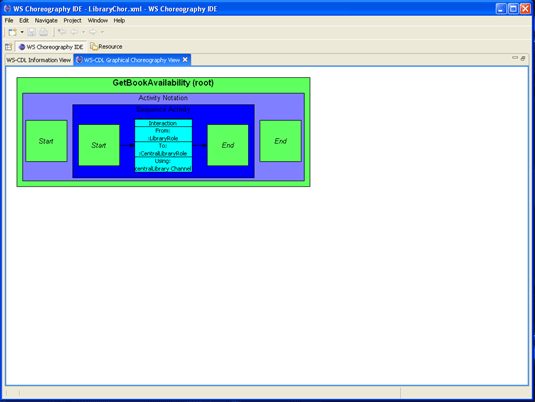Open the Project menu
This screenshot has height=402, width=535.
(x=72, y=20)
